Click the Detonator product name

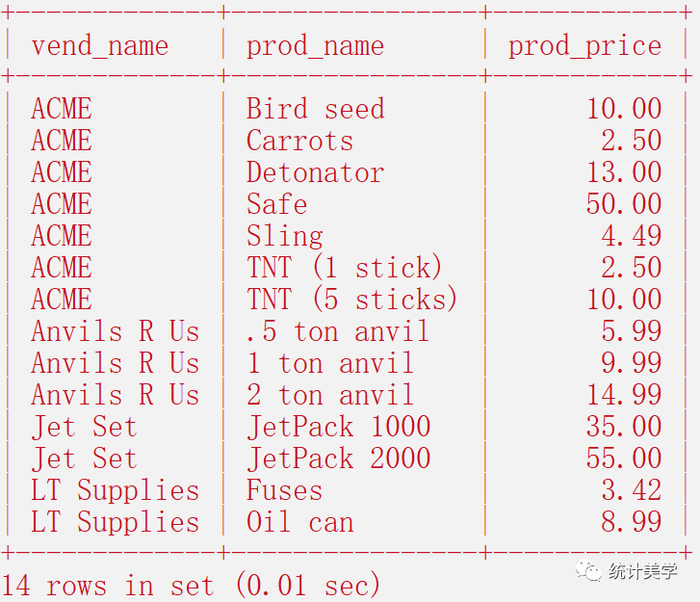[x=315, y=172]
